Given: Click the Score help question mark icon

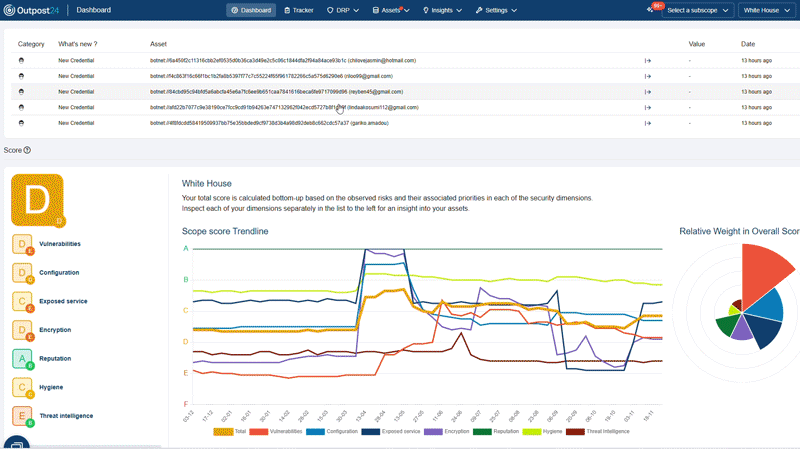Looking at the screenshot, I should pyautogui.click(x=27, y=150).
